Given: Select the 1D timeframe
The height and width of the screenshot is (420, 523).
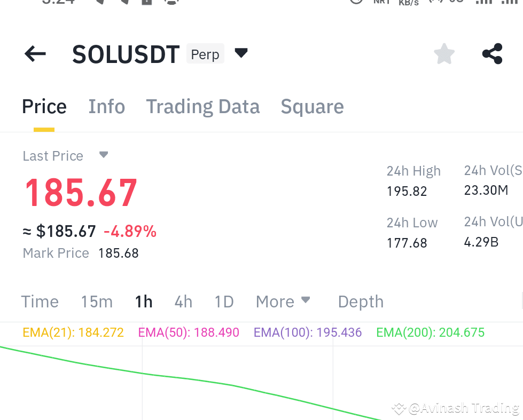Looking at the screenshot, I should point(224,302).
